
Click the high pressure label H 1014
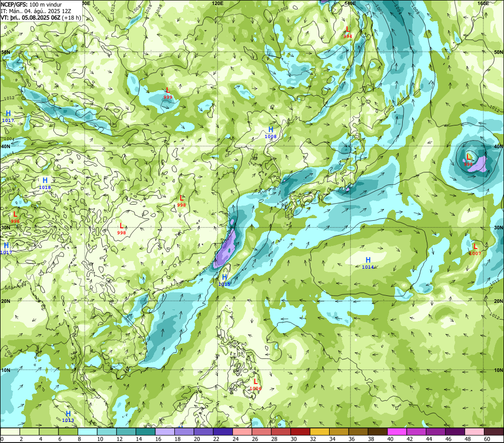tap(368, 263)
